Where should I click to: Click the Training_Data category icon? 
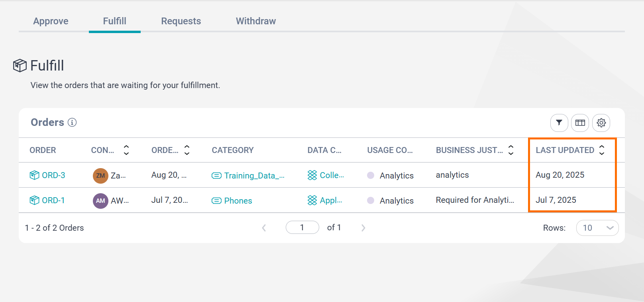[216, 176]
